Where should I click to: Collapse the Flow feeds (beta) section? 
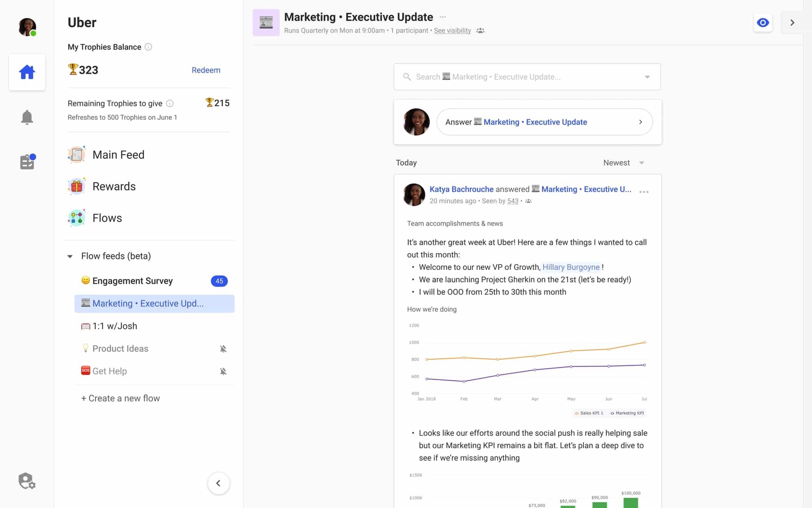pos(70,256)
